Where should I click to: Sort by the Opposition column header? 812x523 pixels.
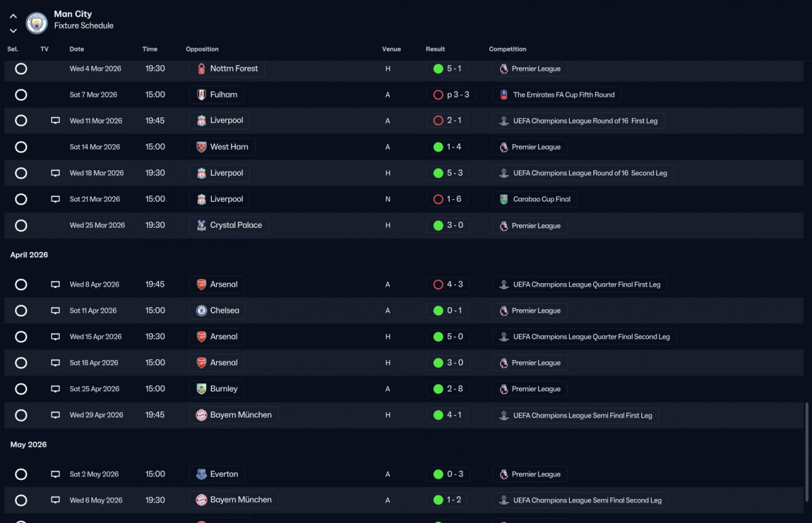[202, 49]
